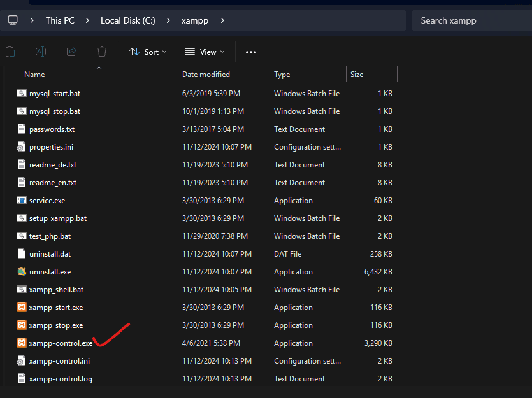Select the xampp_shell.bat file name

[56, 290]
